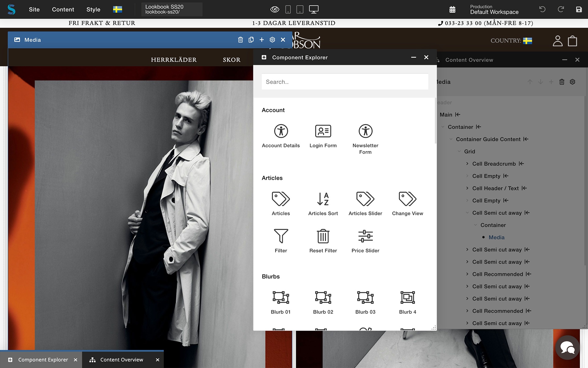Open the live chat bubble

pos(567,347)
